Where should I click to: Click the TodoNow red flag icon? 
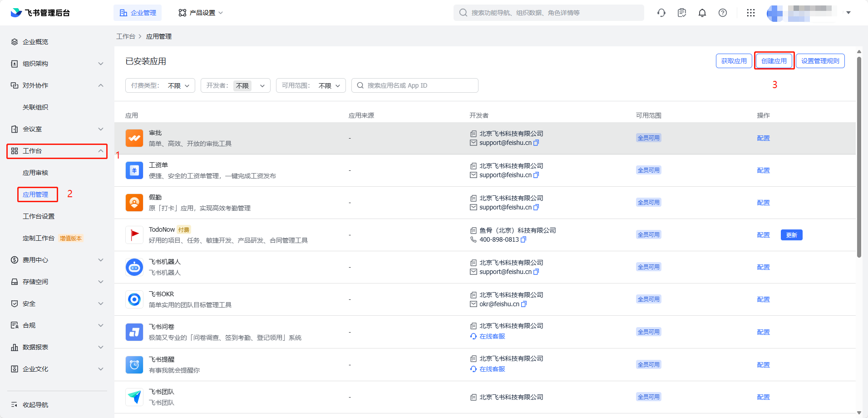click(x=134, y=235)
